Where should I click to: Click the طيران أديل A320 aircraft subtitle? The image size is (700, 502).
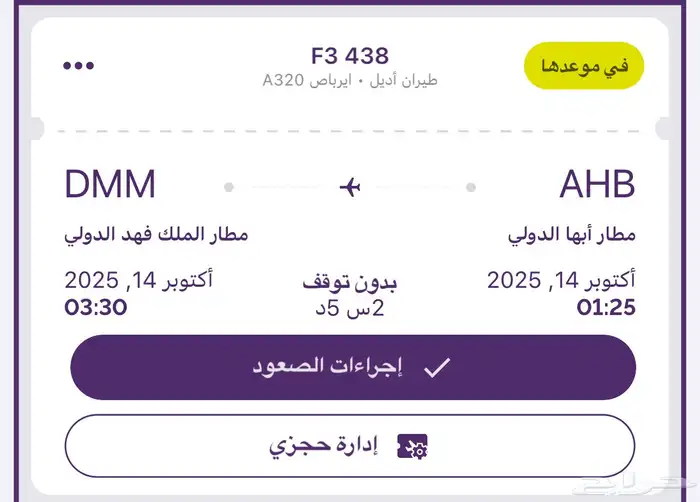point(350,80)
